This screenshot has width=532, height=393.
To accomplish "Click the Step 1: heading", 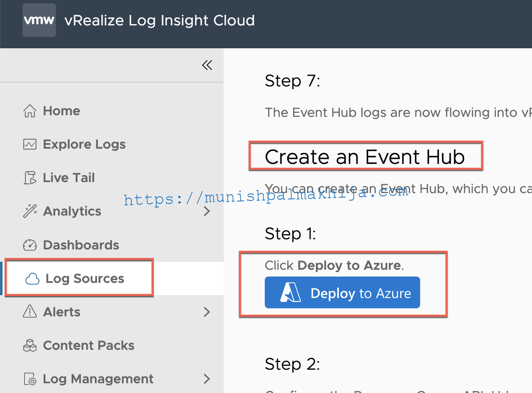I will [x=291, y=233].
